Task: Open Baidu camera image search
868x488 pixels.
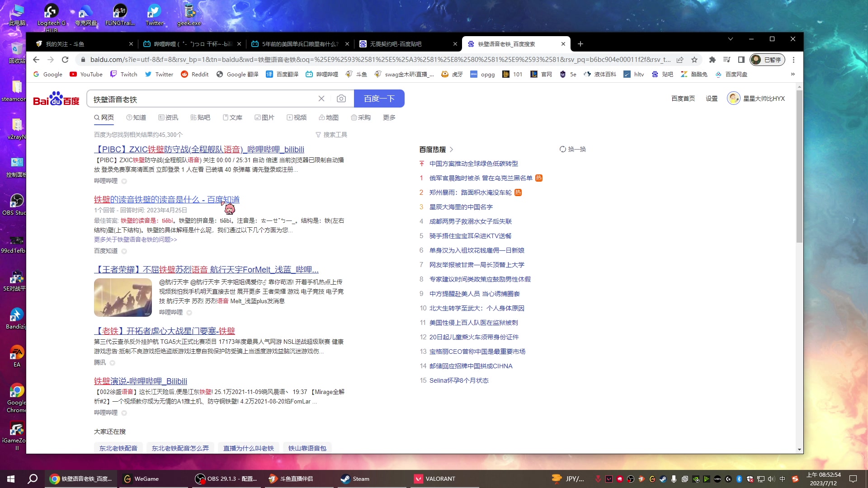Action: point(341,99)
